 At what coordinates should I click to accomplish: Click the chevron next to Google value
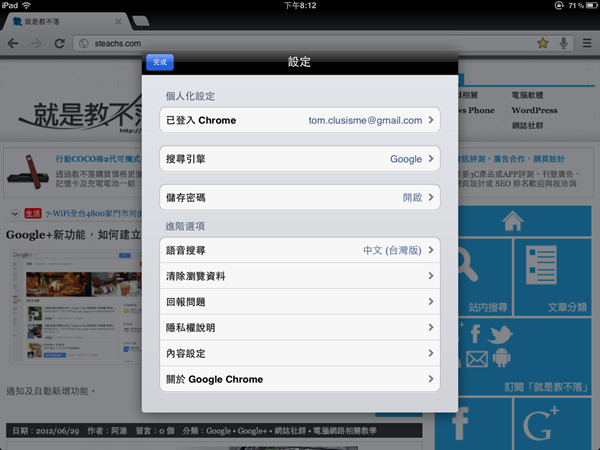431,158
